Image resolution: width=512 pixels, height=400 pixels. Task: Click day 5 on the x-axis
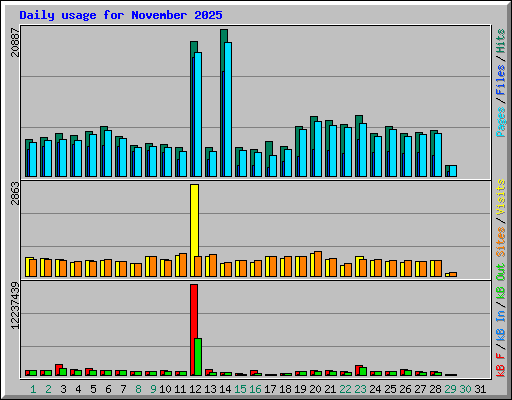coord(93,389)
